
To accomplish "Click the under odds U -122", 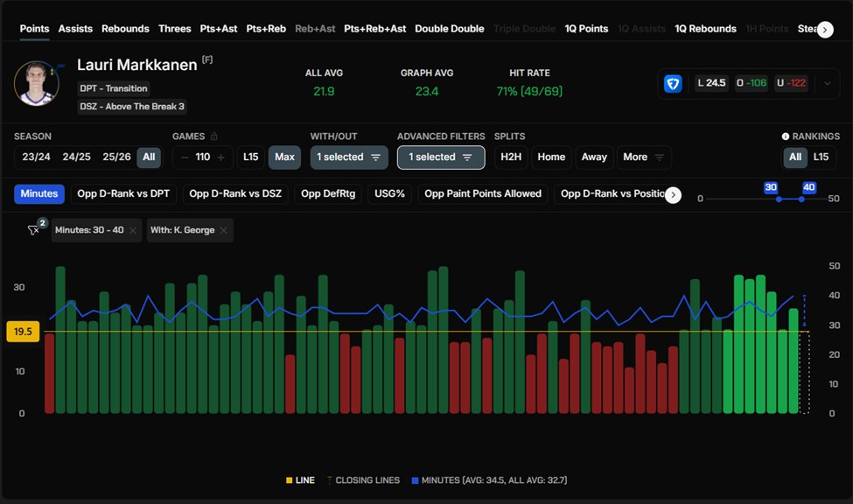I will coord(791,83).
